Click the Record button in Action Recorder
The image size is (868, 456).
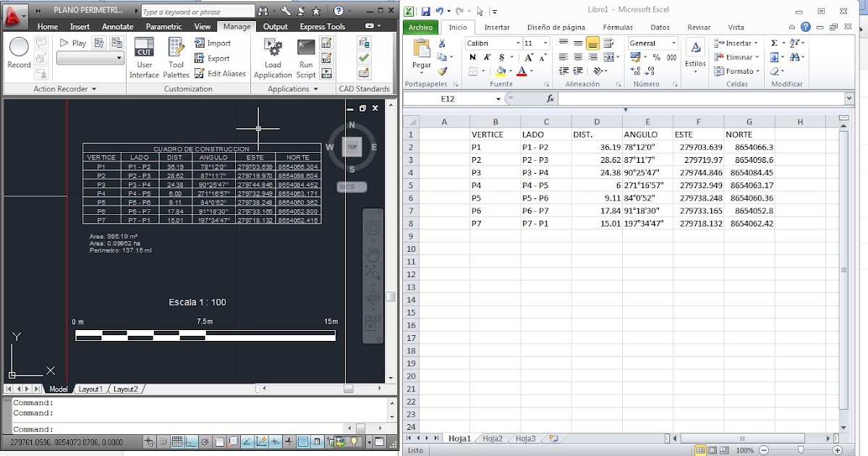tap(19, 49)
